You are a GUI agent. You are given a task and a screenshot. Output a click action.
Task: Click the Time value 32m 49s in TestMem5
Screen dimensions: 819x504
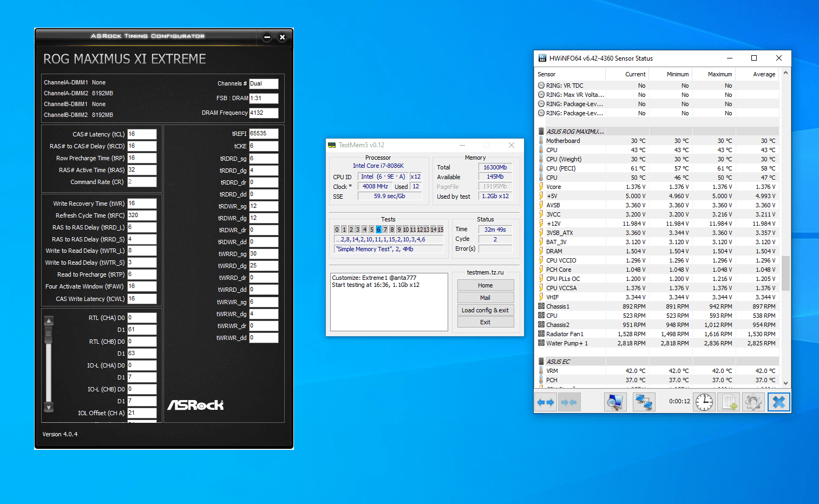[495, 230]
